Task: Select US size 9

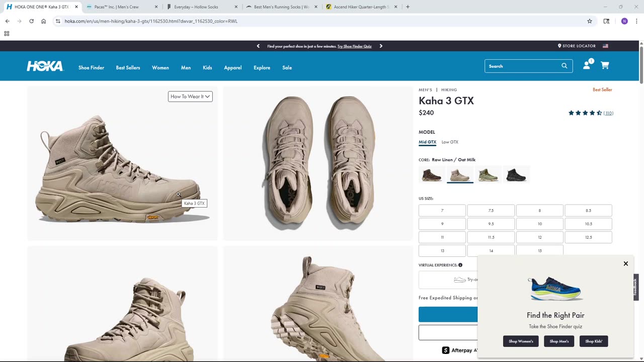Action: [x=442, y=224]
